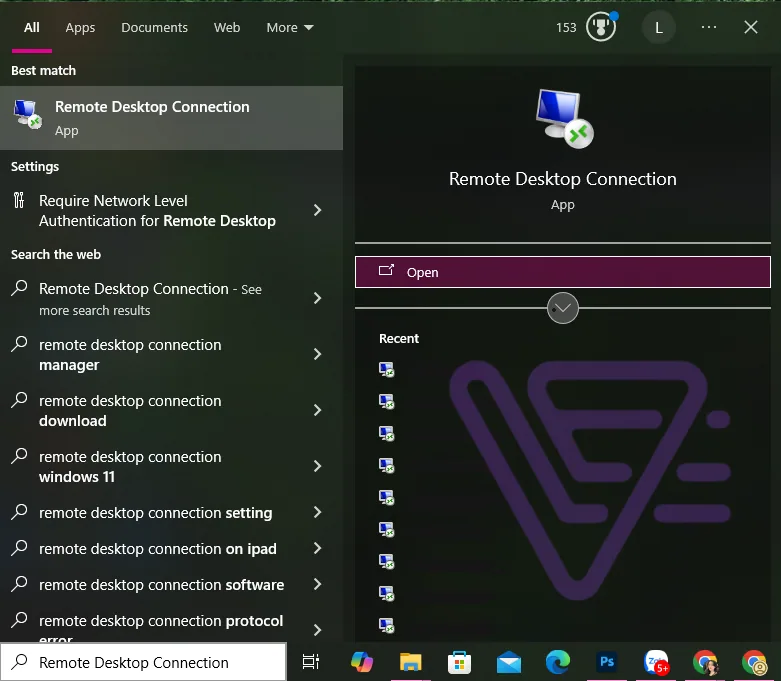Click the Open button for Remote Desktop
The image size is (781, 681).
pos(562,272)
